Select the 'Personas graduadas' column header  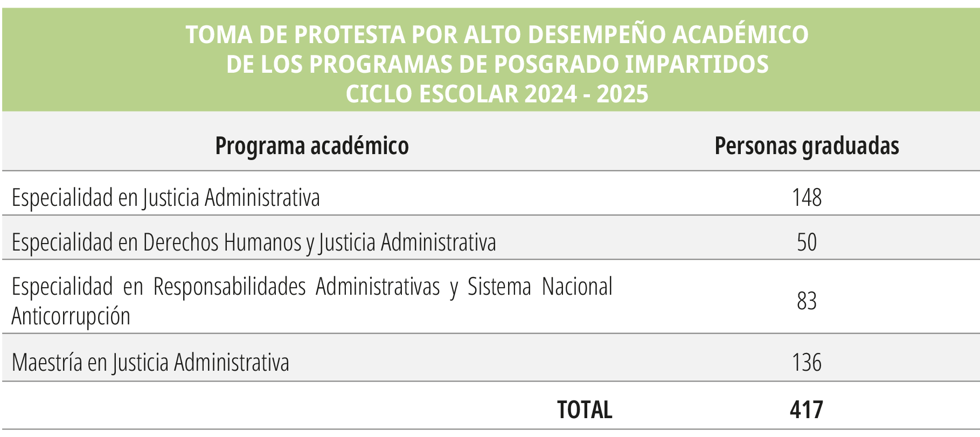click(x=807, y=146)
